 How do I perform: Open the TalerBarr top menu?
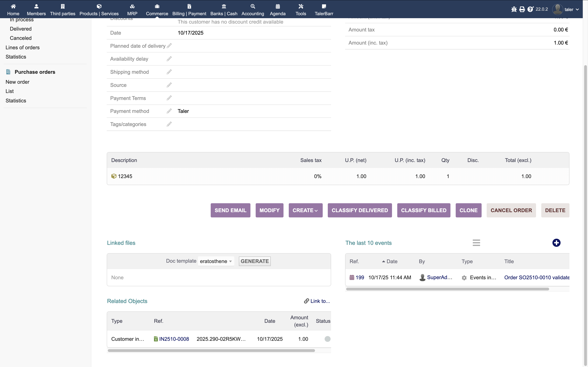(324, 10)
